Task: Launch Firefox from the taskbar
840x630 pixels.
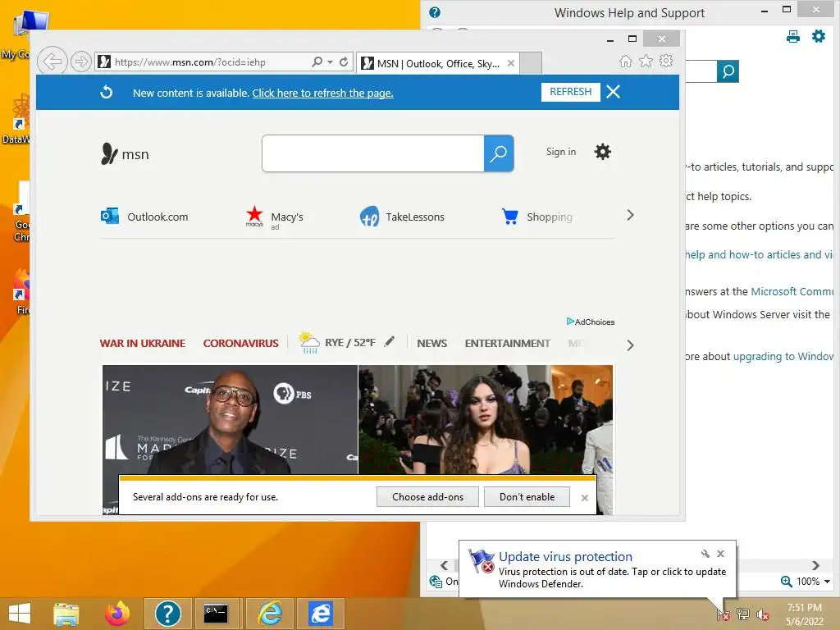Action: (x=116, y=614)
